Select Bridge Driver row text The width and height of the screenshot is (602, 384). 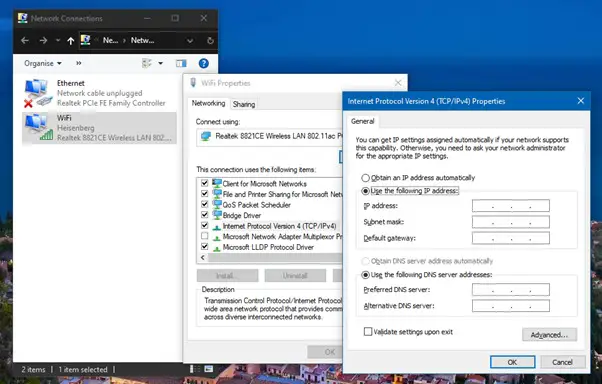click(241, 215)
